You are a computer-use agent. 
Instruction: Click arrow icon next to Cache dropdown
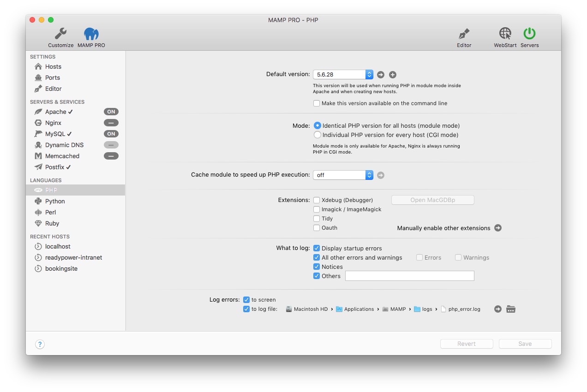(x=381, y=175)
